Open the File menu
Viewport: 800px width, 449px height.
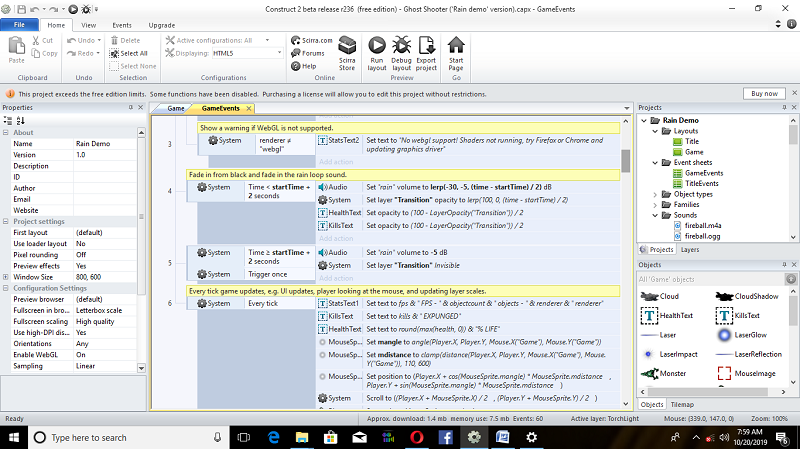tap(19, 24)
